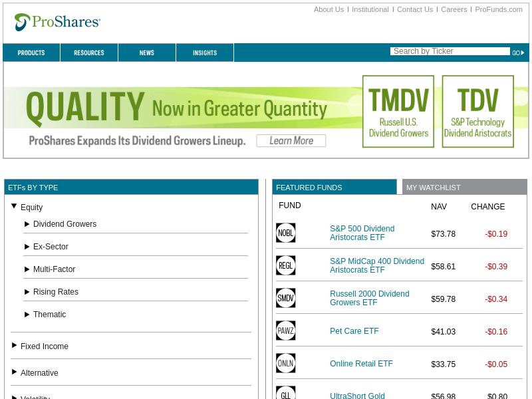Screen dimensions: 532x399
Task: Expand the Thematic arrow
Action: 27,315
